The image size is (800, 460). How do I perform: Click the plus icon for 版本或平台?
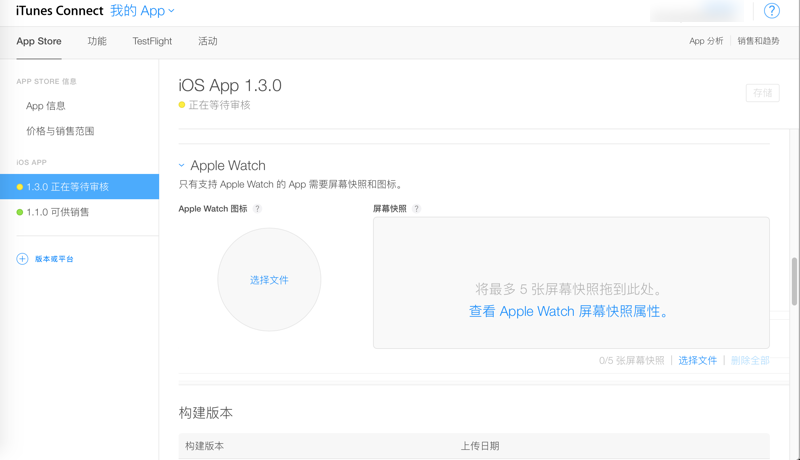pyautogui.click(x=22, y=259)
